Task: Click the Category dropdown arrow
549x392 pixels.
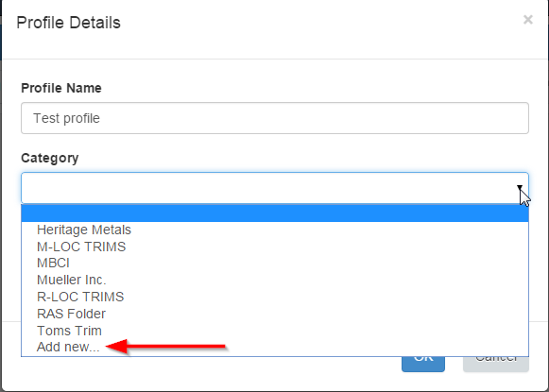Action: click(520, 188)
